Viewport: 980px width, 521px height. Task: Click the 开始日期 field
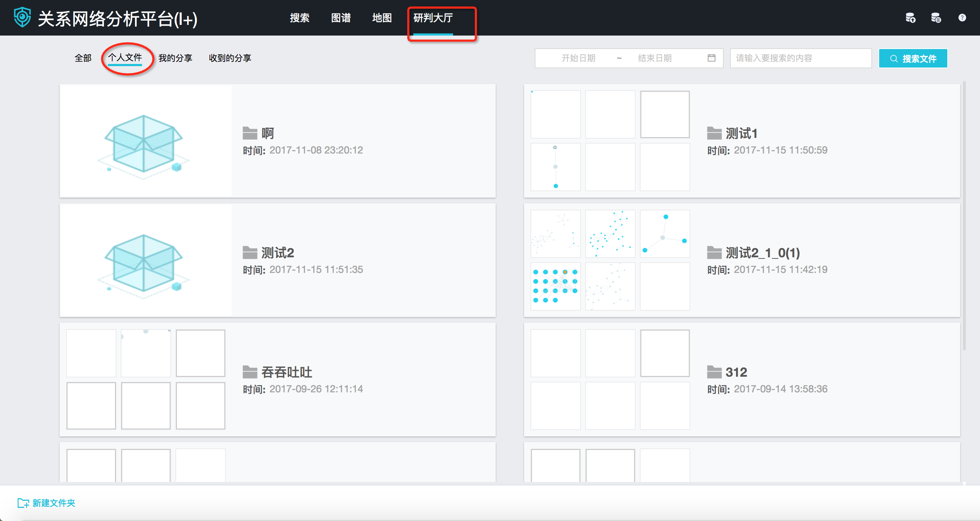click(578, 58)
